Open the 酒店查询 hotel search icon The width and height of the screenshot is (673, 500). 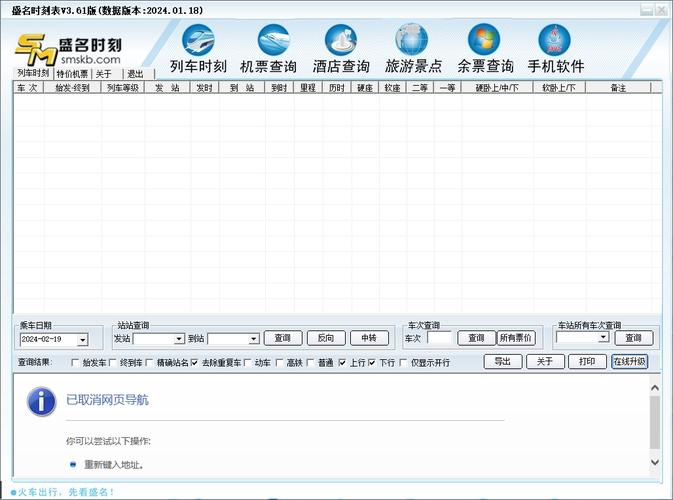(x=341, y=41)
